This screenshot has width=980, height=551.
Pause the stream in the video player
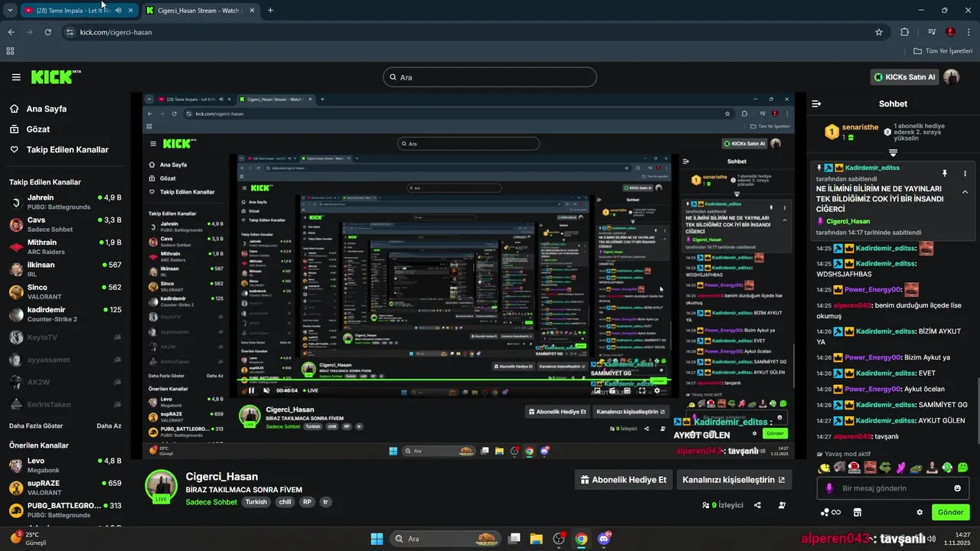(251, 390)
